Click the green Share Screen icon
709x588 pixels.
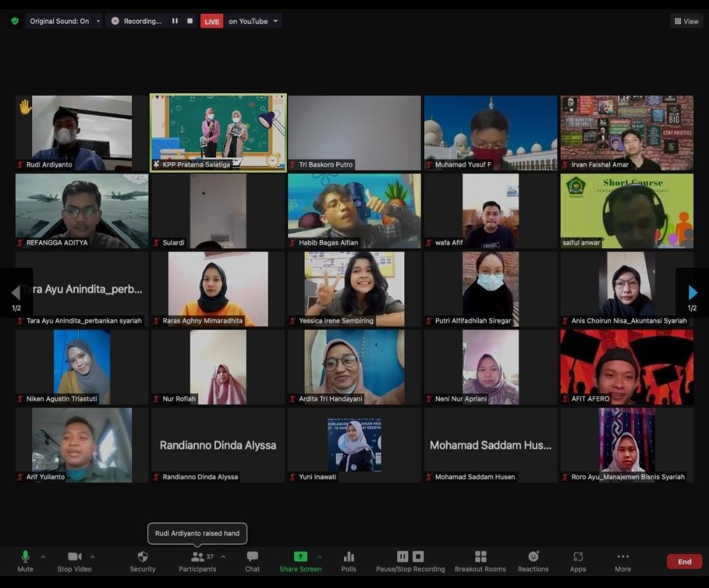coord(300,556)
